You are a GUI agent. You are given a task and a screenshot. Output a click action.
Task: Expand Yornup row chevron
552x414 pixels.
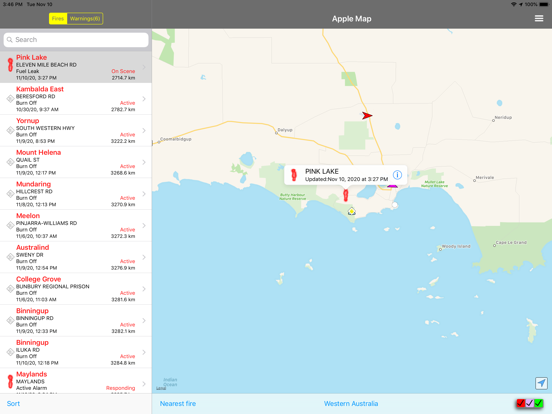click(x=144, y=131)
